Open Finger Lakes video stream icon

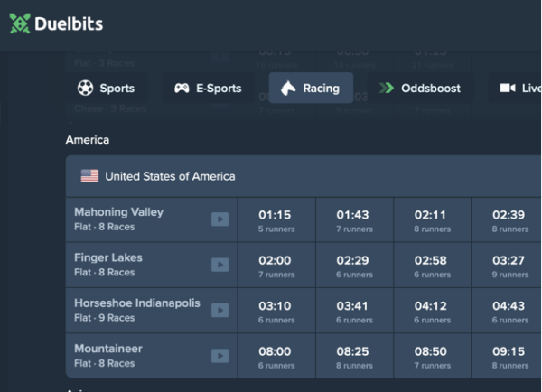tap(220, 265)
